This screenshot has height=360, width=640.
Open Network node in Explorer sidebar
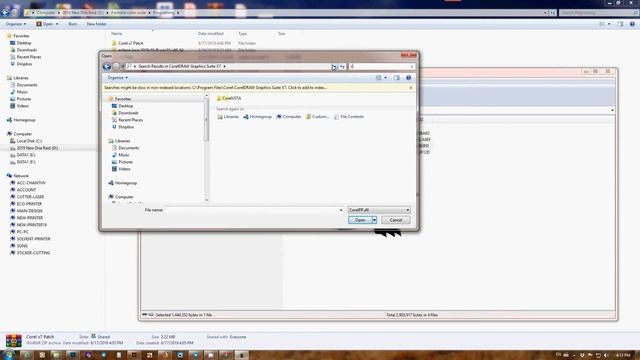tap(18, 176)
